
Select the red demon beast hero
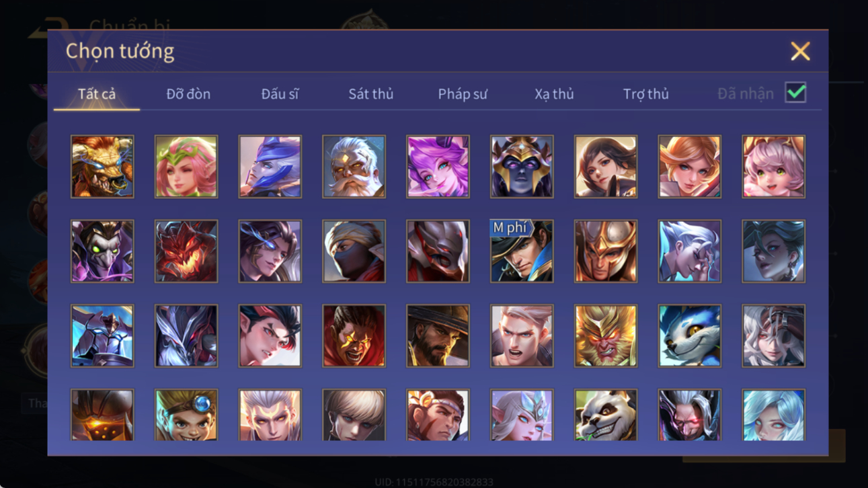[x=186, y=251]
